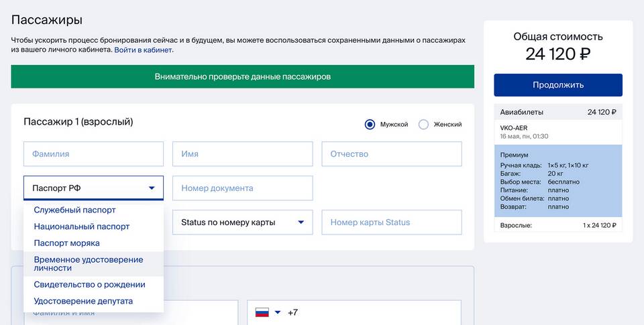
Task: Click the Номер карты Status field
Action: [x=391, y=222]
